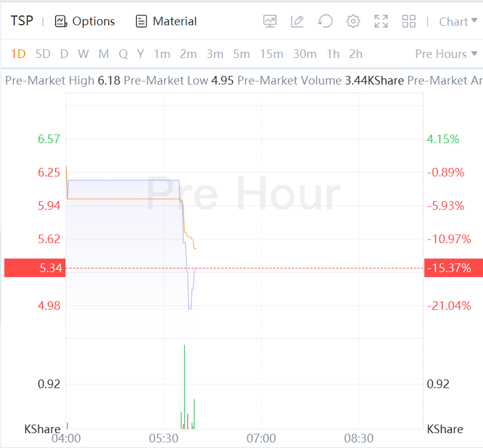Open the drawing pencil tool
The width and height of the screenshot is (483, 448).
pos(297,22)
